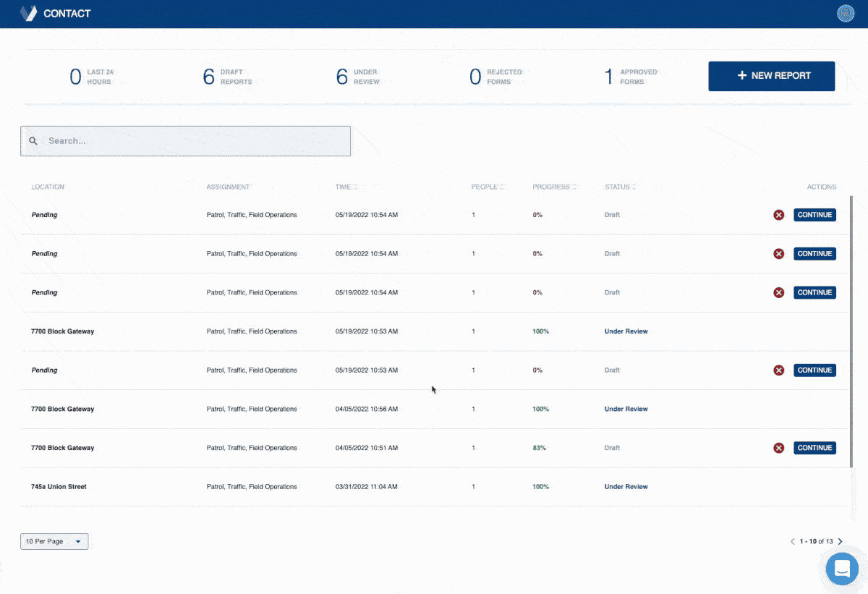The width and height of the screenshot is (868, 594).
Task: Select the Approved Forms counter
Action: [630, 77]
